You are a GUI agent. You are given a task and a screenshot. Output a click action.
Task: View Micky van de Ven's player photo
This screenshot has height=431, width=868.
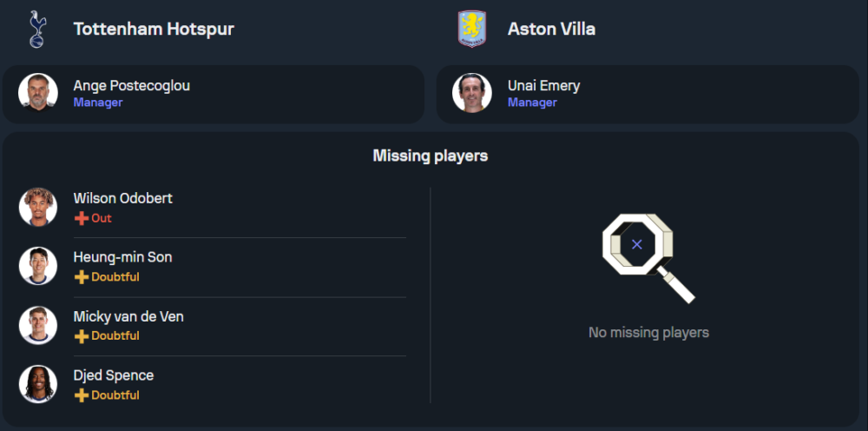38,325
